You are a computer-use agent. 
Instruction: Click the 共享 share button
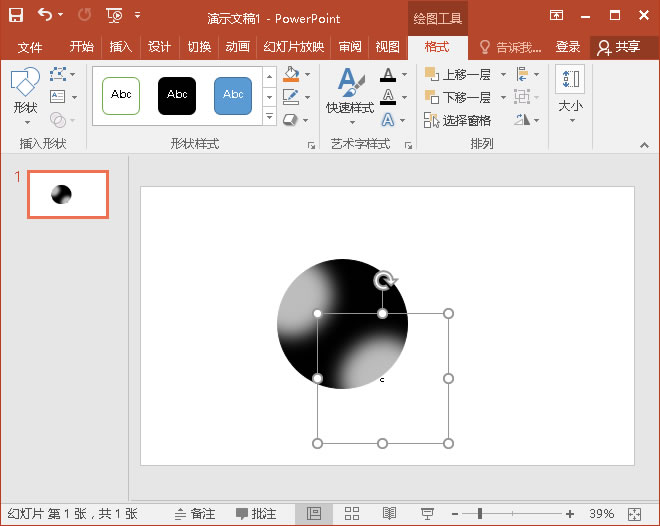[618, 47]
